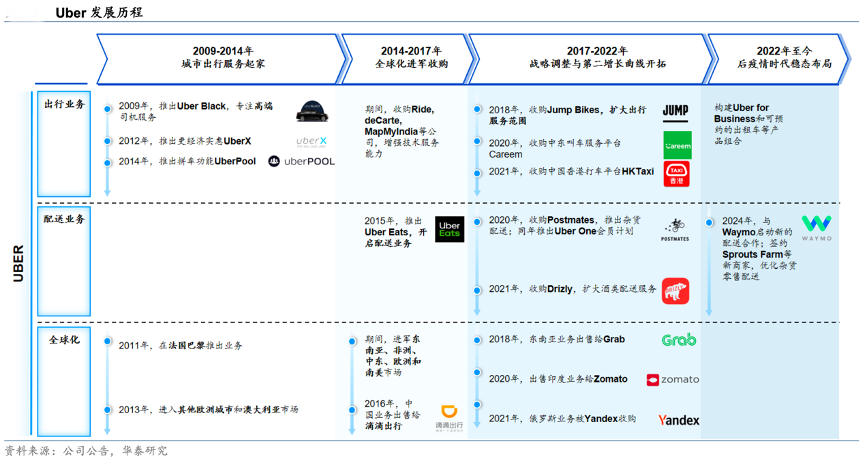The width and height of the screenshot is (866, 466).
Task: Click the 配送业务 row label
Action: (65, 219)
